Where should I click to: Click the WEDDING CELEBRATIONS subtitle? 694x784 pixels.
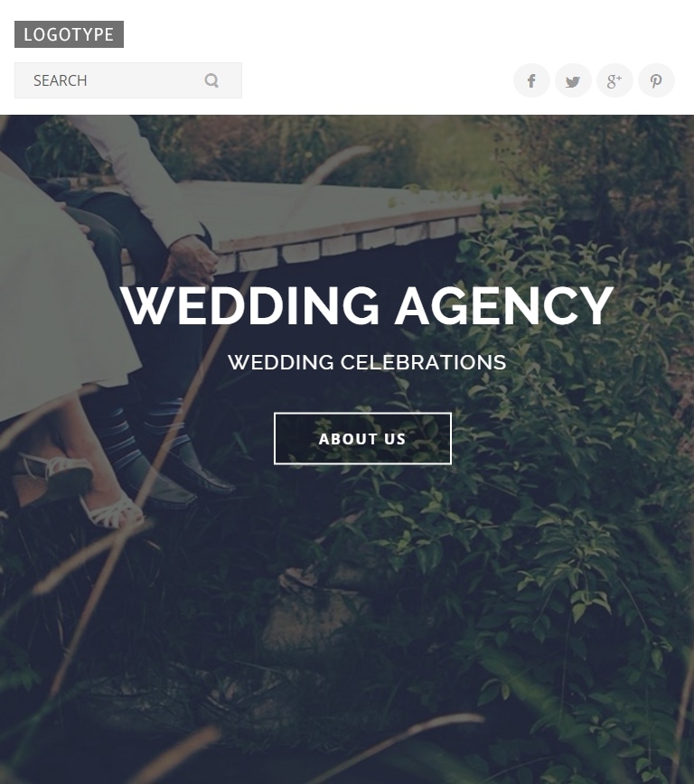click(367, 362)
